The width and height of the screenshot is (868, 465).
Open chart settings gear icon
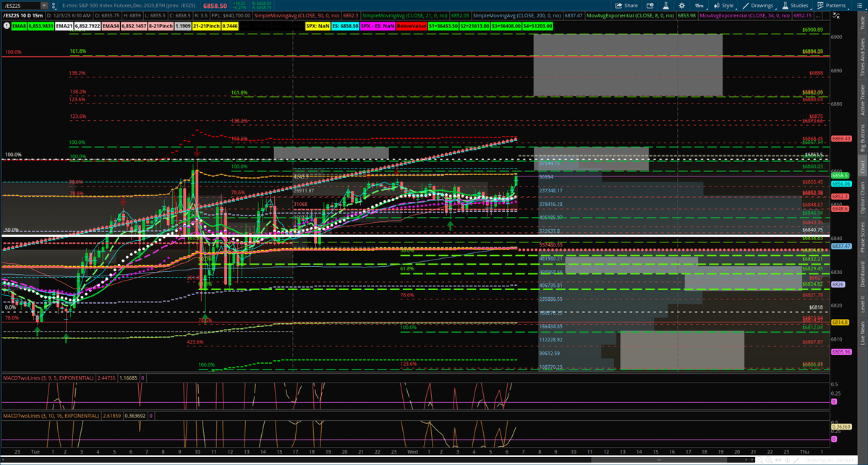tap(682, 6)
